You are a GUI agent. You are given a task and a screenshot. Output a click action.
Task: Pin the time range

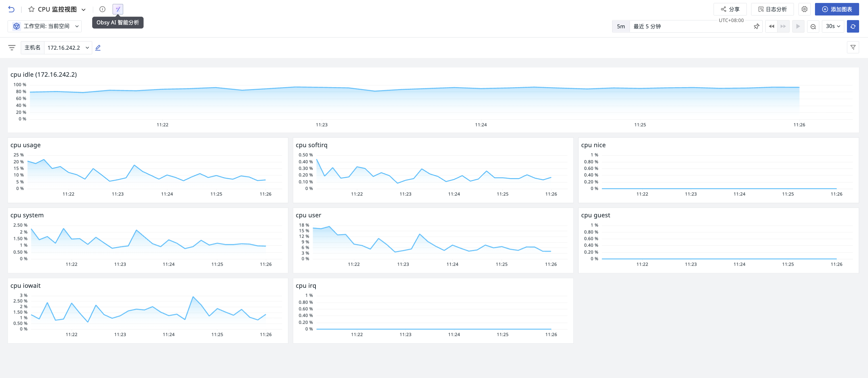coord(756,26)
